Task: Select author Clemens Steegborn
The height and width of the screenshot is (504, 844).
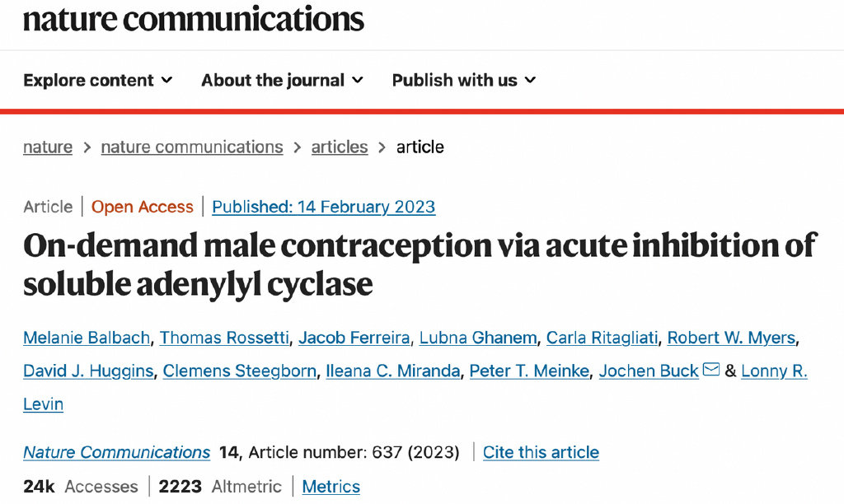Action: tap(239, 371)
